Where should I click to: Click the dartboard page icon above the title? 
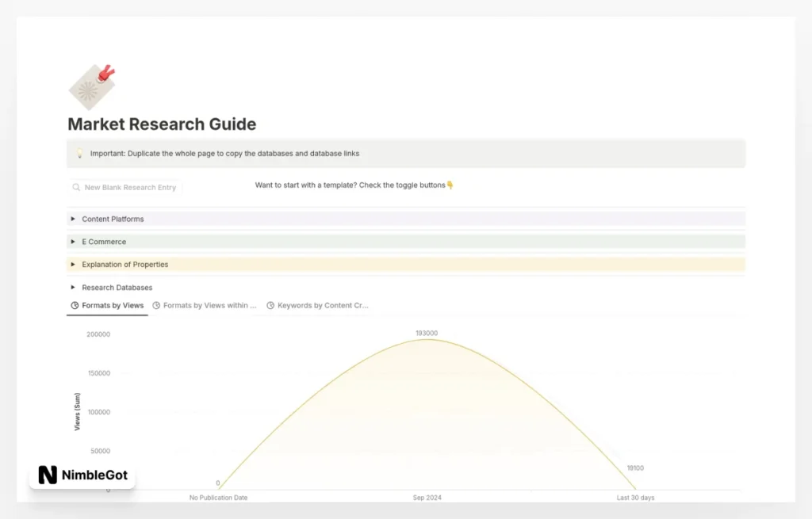pyautogui.click(x=92, y=83)
